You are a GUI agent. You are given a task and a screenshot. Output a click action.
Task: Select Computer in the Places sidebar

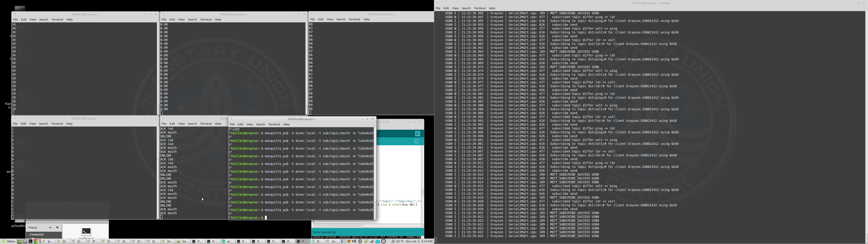pos(36,234)
